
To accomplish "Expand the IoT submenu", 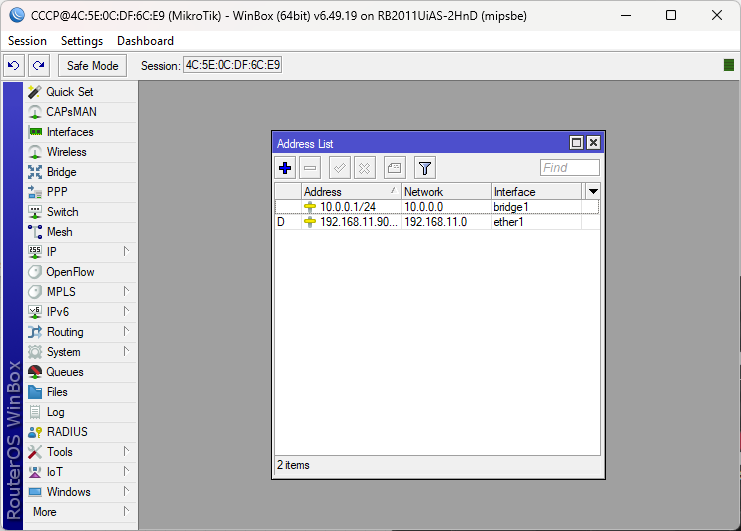I will coord(80,472).
